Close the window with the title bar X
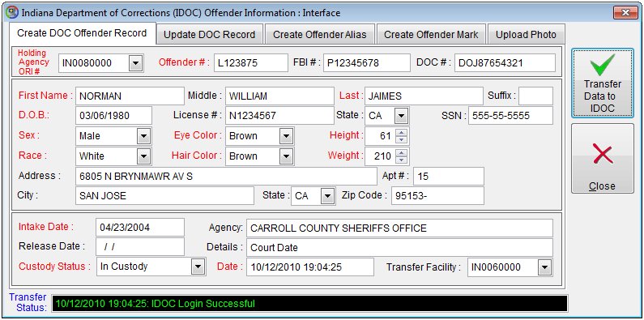 (625, 12)
